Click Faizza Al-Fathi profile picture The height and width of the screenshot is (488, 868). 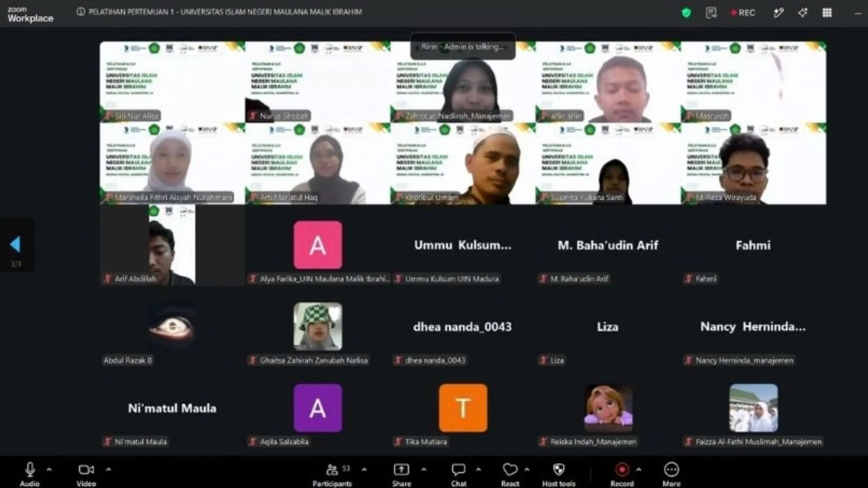coord(754,408)
